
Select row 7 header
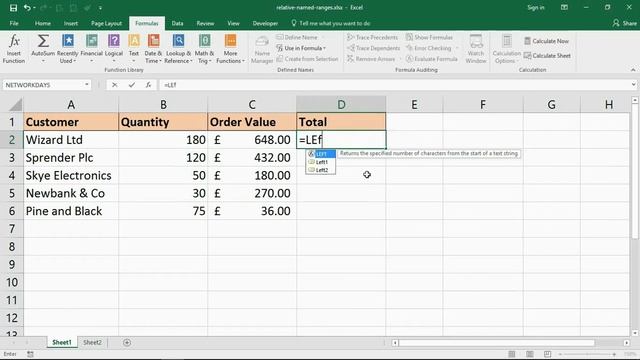pyautogui.click(x=12, y=229)
